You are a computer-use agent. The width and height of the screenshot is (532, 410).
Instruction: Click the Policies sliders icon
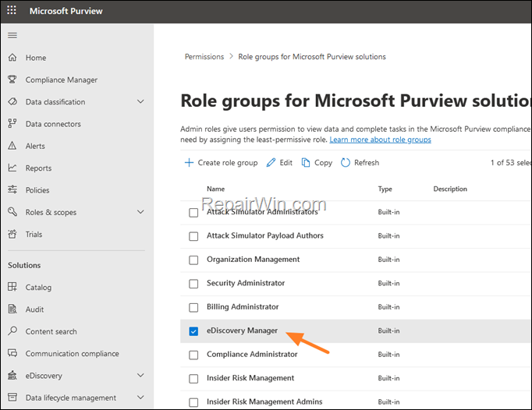pyautogui.click(x=12, y=189)
